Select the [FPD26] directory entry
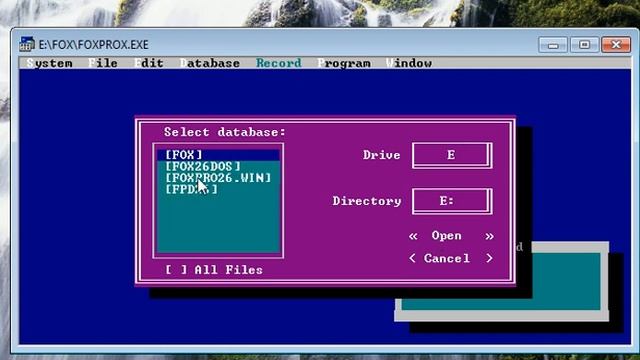The width and height of the screenshot is (640, 360). [x=218, y=189]
